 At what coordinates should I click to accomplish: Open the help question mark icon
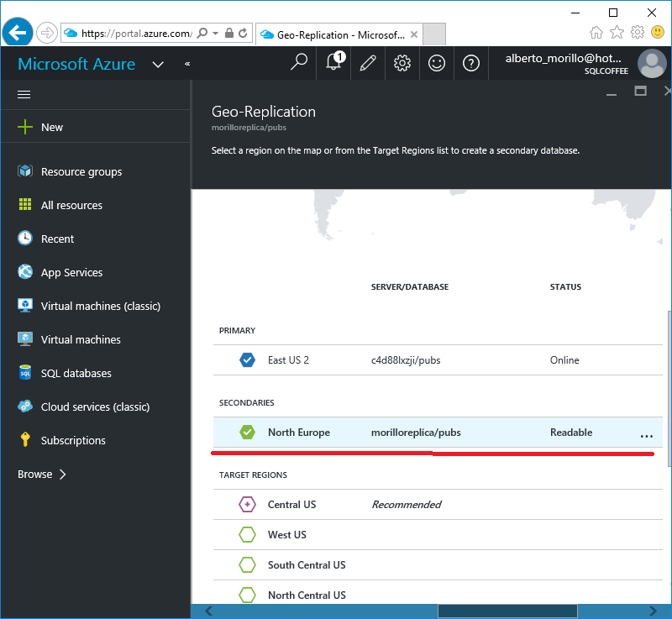(470, 63)
